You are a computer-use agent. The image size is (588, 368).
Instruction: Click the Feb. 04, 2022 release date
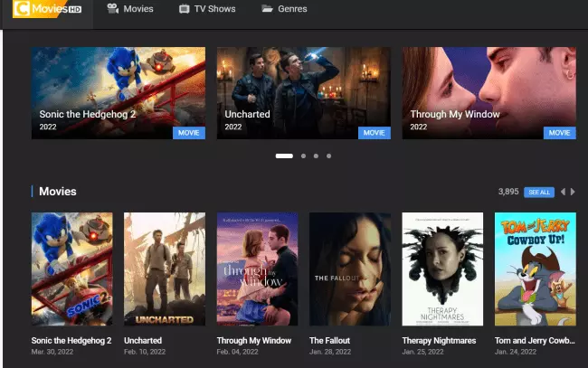point(237,352)
